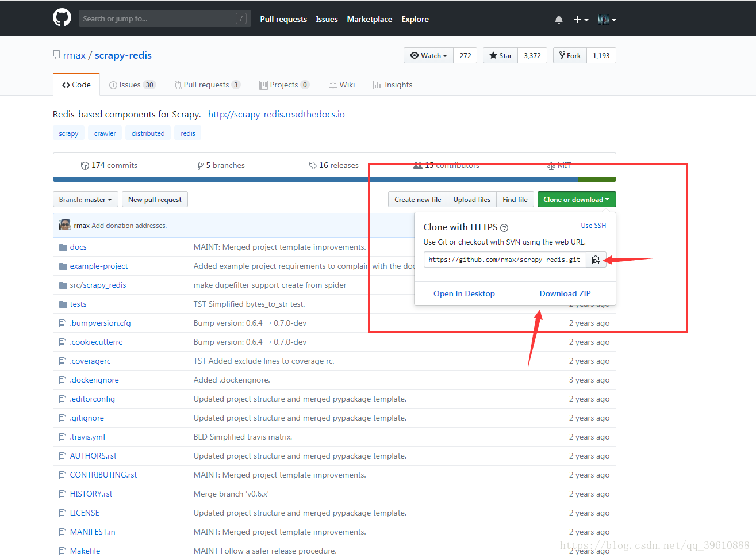Open .travis.yml file
The image size is (756, 557).
point(87,437)
